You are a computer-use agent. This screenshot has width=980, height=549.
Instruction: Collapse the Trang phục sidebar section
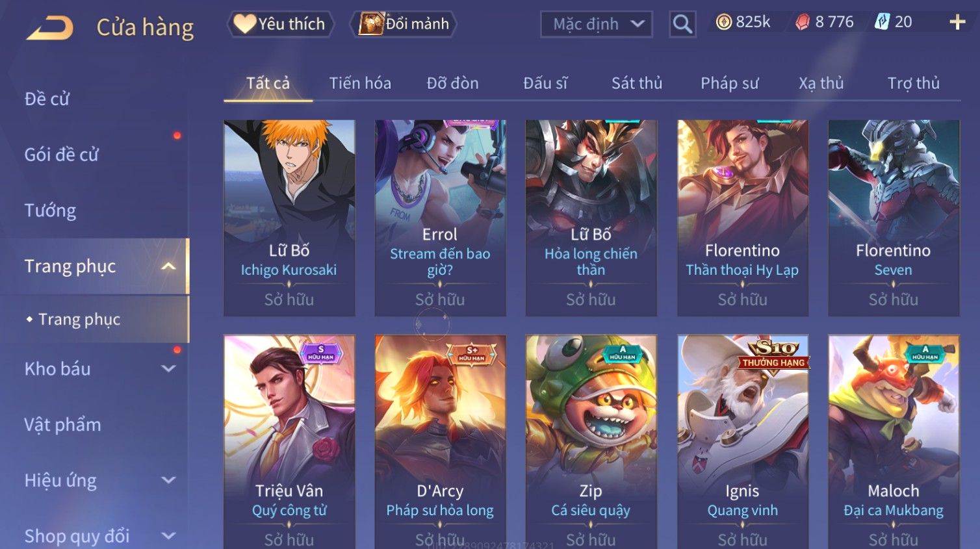point(168,266)
